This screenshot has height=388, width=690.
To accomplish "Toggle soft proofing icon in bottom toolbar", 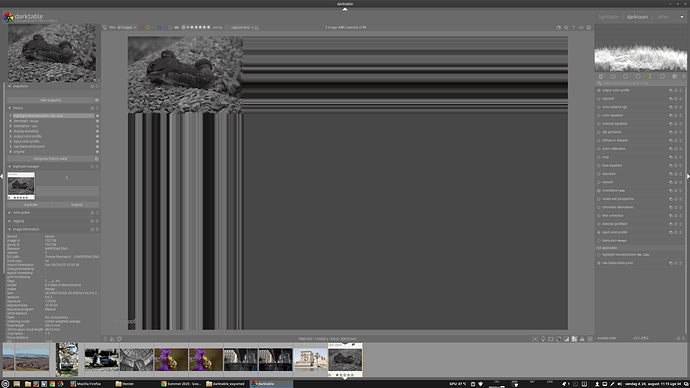I will coord(574,339).
